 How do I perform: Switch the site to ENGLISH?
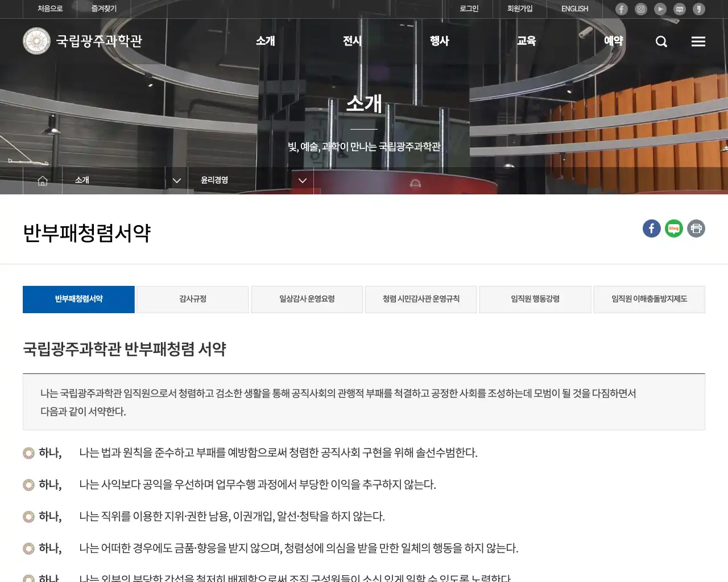click(574, 9)
